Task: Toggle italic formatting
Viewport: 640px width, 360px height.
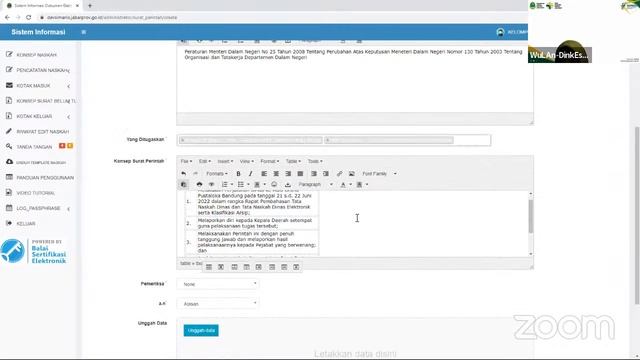Action: point(251,174)
